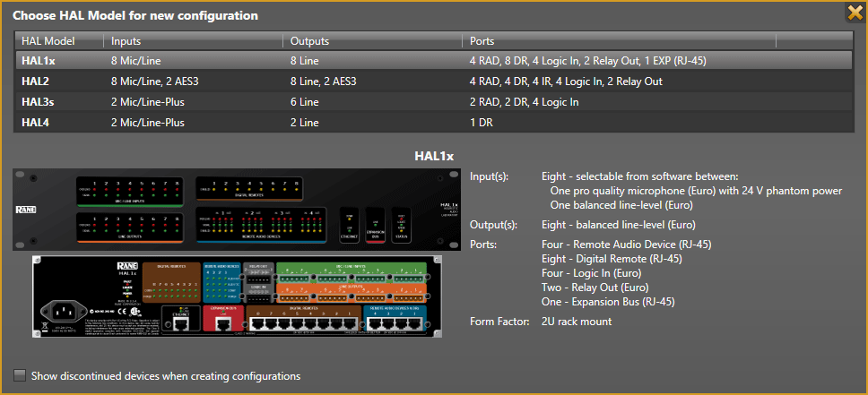The height and width of the screenshot is (395, 868).
Task: Click 'Two - Relay Out (Euro)' text
Action: pyautogui.click(x=595, y=288)
